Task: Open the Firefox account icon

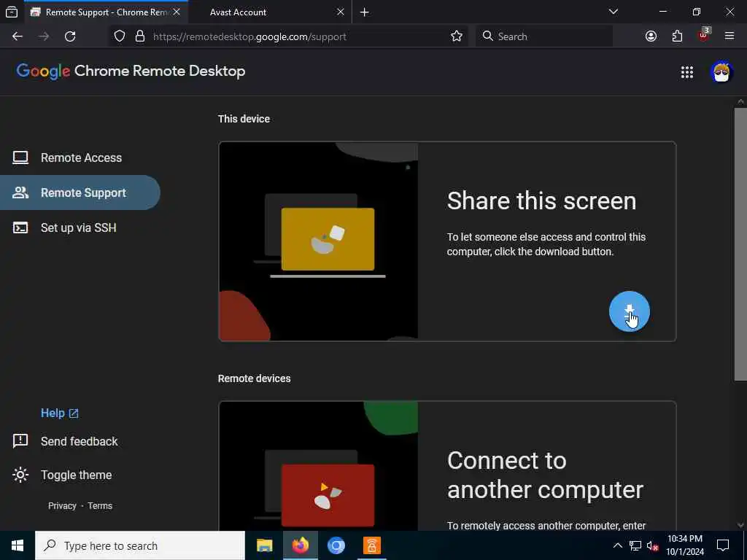Action: click(651, 36)
